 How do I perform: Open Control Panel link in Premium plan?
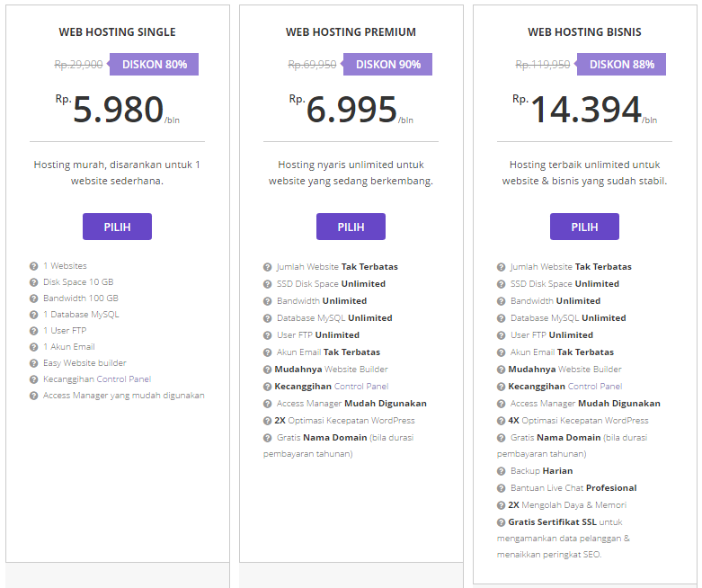coord(361,386)
